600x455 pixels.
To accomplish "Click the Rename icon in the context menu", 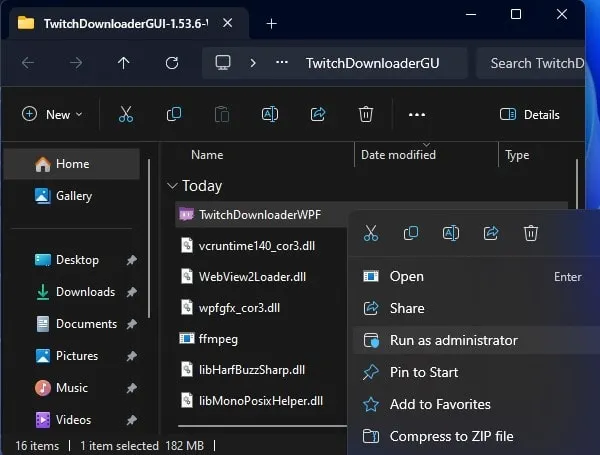I will click(451, 233).
